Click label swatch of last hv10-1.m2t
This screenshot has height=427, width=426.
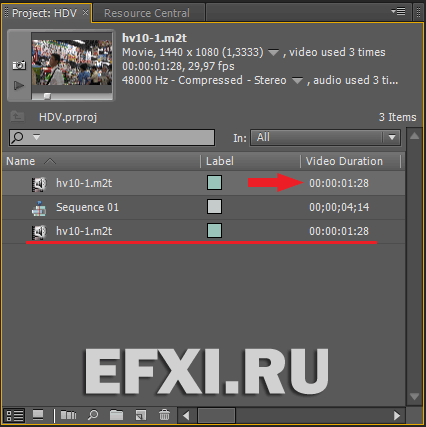point(214,231)
